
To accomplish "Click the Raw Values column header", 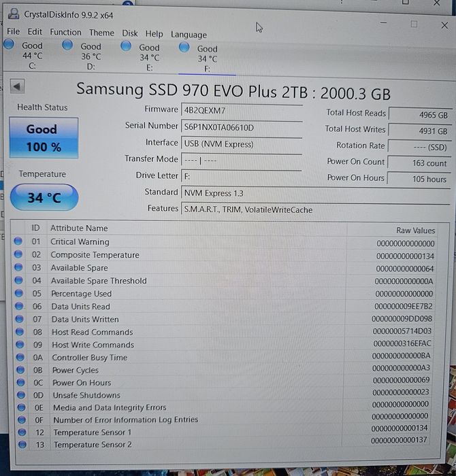I will click(x=415, y=231).
